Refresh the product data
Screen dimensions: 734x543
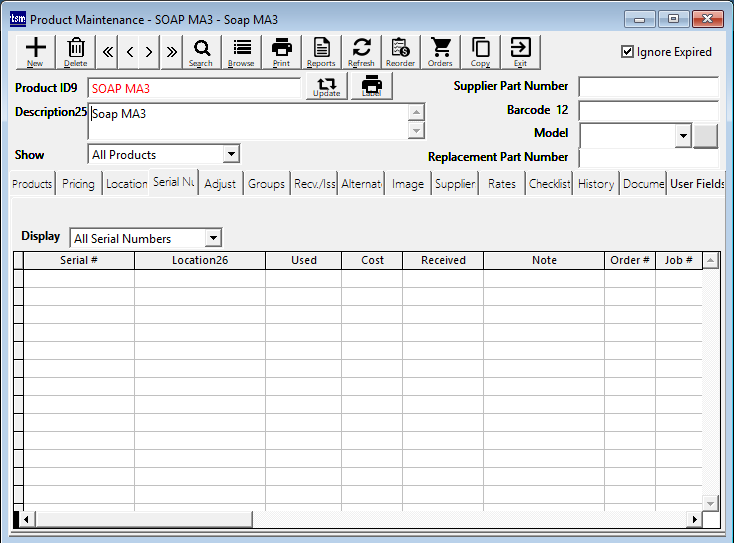coord(361,52)
